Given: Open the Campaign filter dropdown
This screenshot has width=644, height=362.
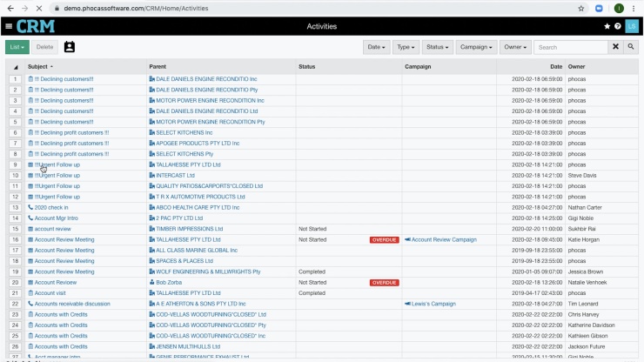Looking at the screenshot, I should 476,47.
